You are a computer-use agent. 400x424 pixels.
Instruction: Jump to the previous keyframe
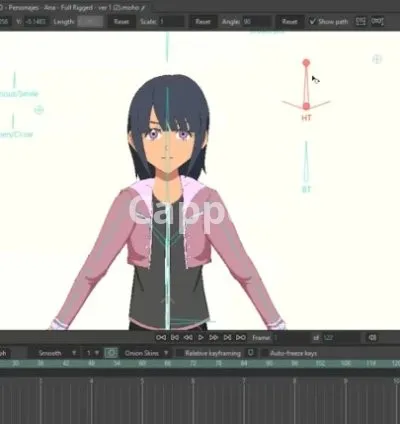pyautogui.click(x=175, y=338)
